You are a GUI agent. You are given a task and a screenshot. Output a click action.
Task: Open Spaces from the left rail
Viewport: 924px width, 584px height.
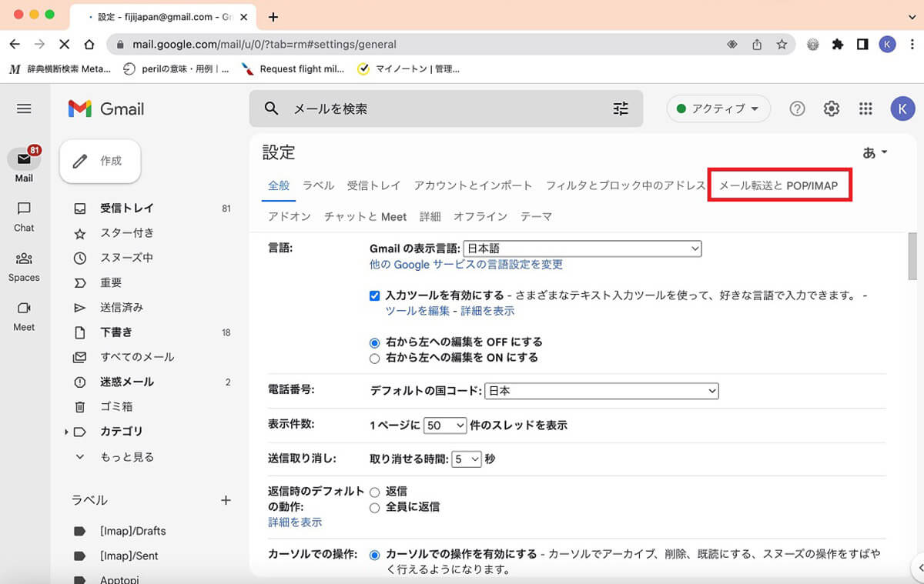(24, 259)
